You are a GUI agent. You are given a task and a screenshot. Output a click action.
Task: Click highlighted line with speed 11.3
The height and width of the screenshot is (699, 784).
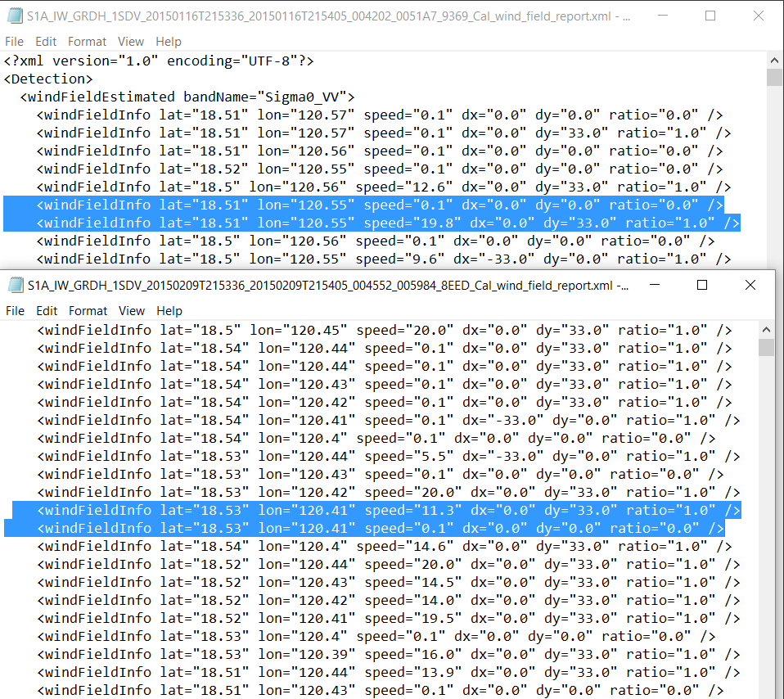pyautogui.click(x=376, y=510)
